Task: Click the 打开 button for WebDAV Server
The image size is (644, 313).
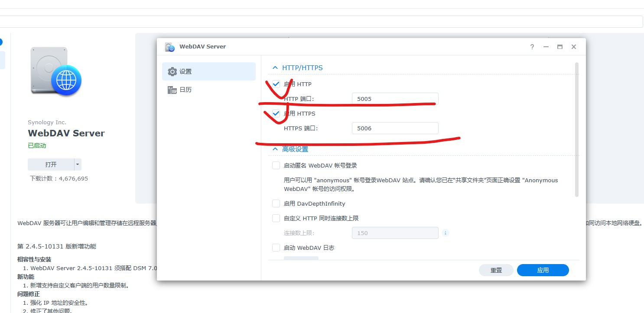Action: [51, 165]
